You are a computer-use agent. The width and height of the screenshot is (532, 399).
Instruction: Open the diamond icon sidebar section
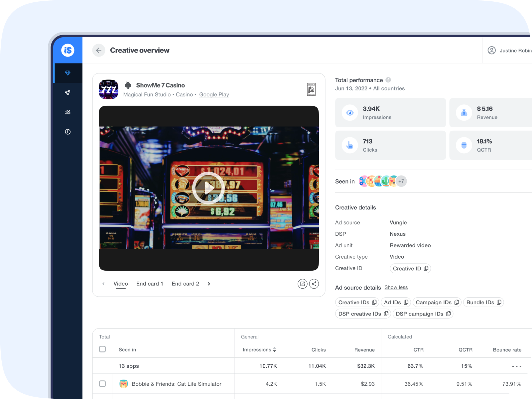click(68, 73)
